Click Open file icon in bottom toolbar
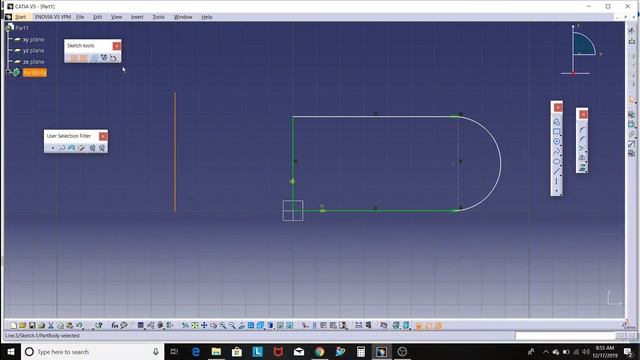Image resolution: width=640 pixels, height=360 pixels. click(22, 325)
